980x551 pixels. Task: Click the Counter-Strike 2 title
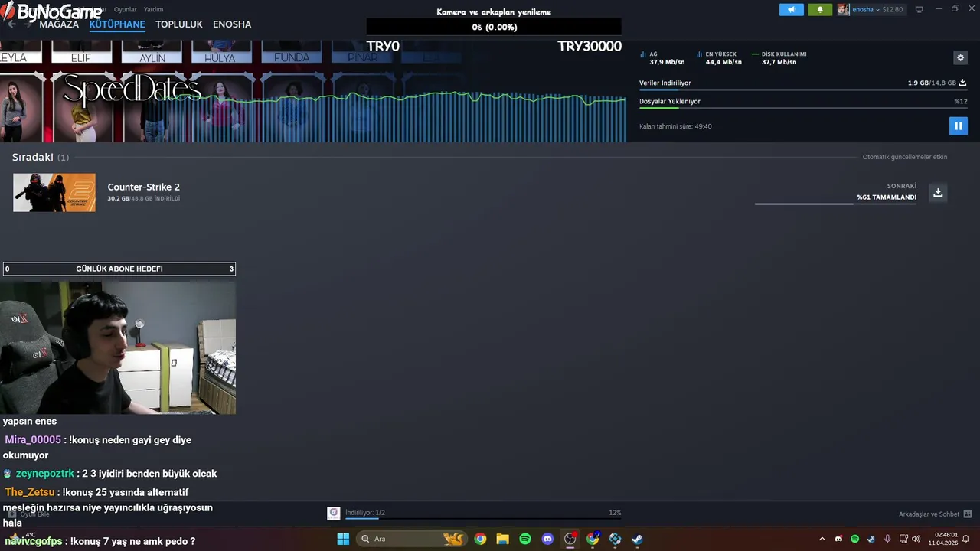tap(143, 187)
